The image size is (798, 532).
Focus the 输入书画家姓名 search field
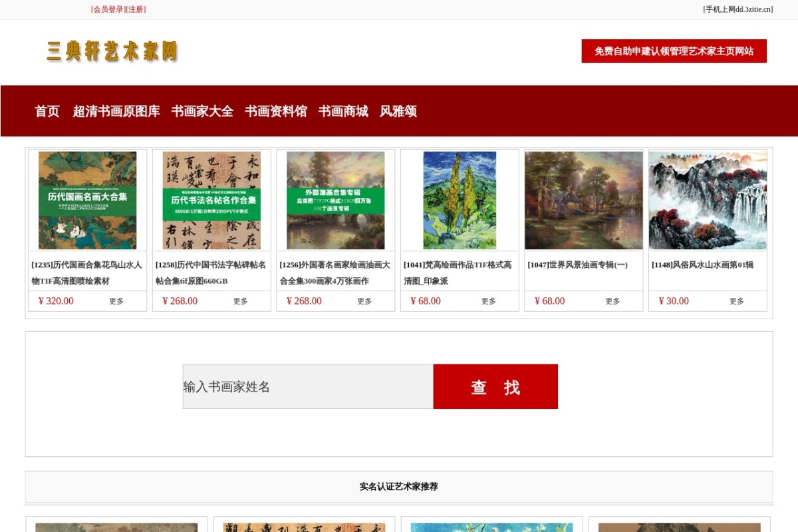tap(308, 386)
